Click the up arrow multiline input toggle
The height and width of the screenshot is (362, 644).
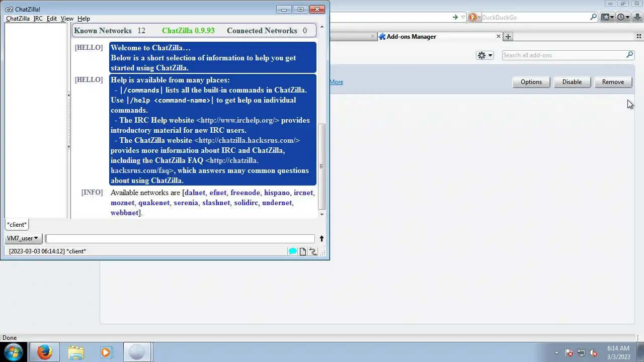(x=321, y=238)
